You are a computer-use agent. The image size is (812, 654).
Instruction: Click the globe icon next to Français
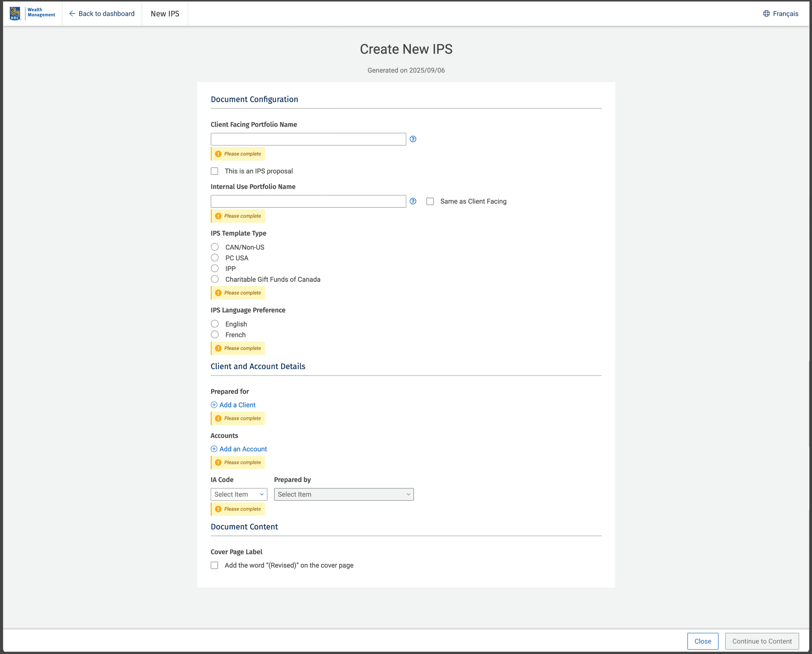(x=766, y=13)
